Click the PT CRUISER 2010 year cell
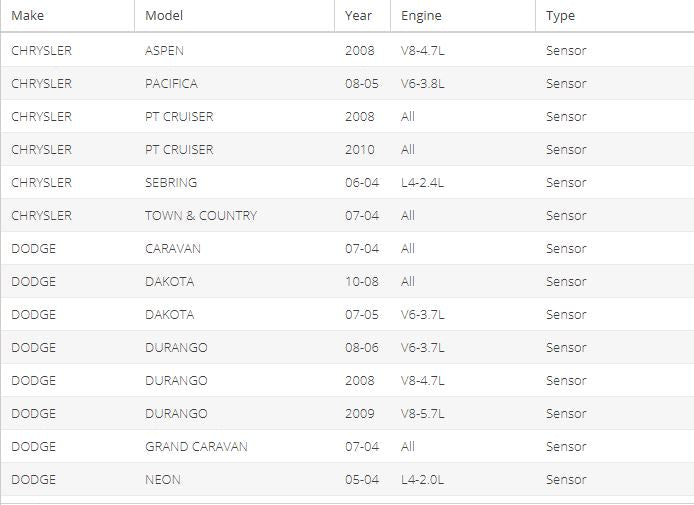This screenshot has height=505, width=694. pyautogui.click(x=362, y=150)
